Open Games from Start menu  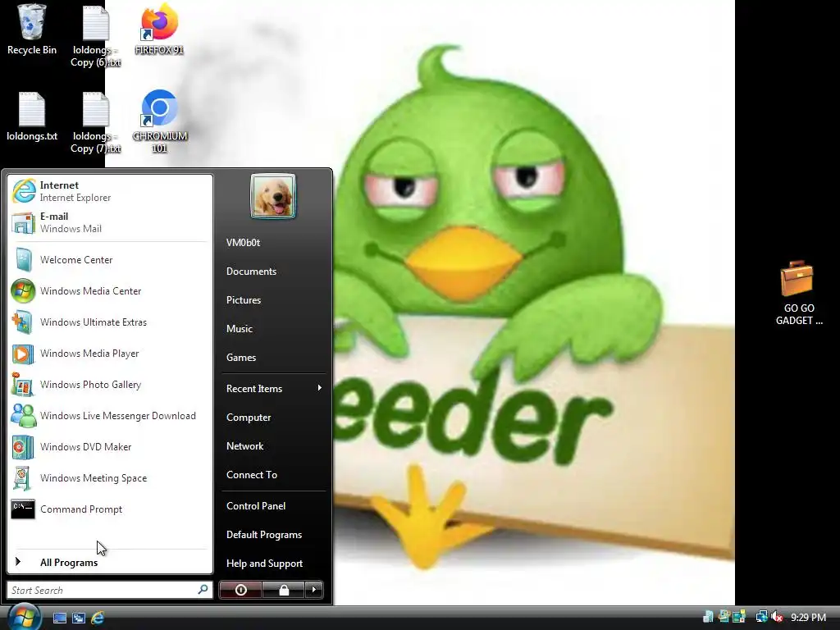(x=273, y=358)
